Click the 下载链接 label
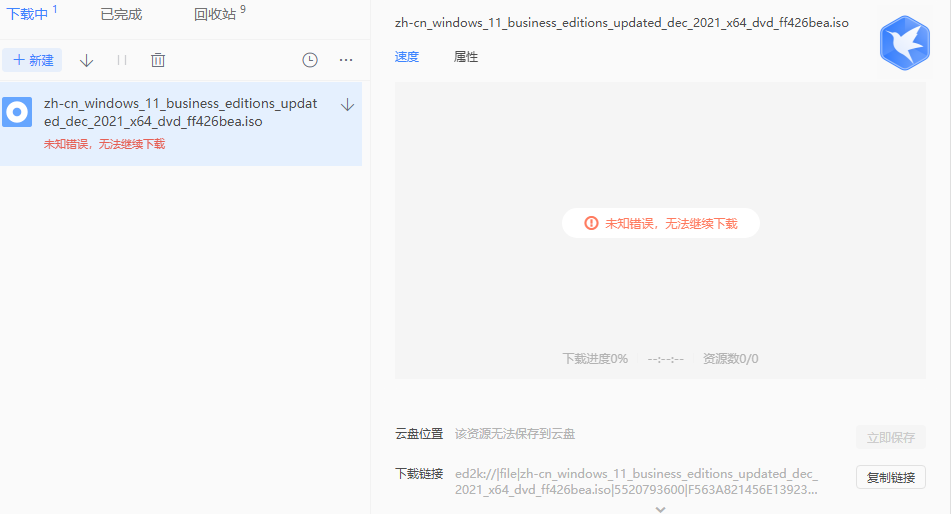The width and height of the screenshot is (951, 514). [419, 473]
